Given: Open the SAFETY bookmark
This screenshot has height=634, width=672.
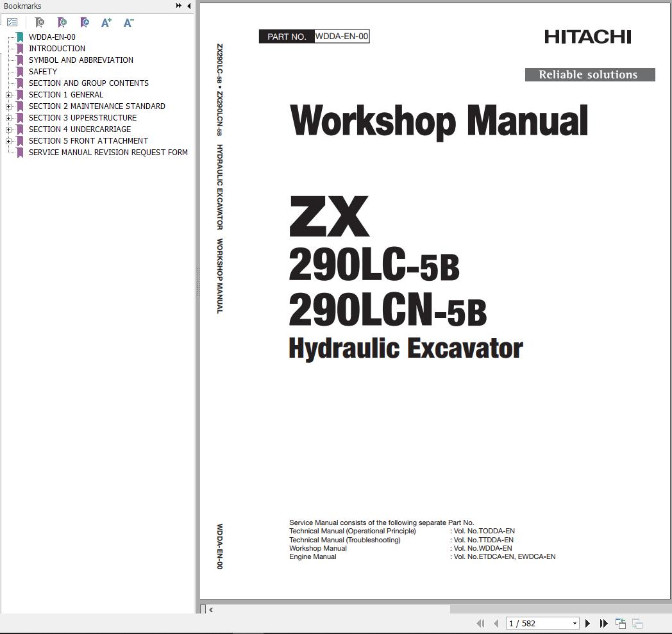Looking at the screenshot, I should (x=43, y=72).
